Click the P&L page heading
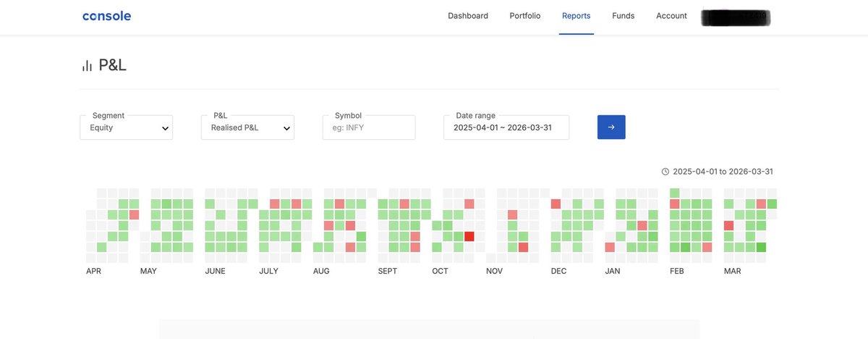 tap(113, 66)
